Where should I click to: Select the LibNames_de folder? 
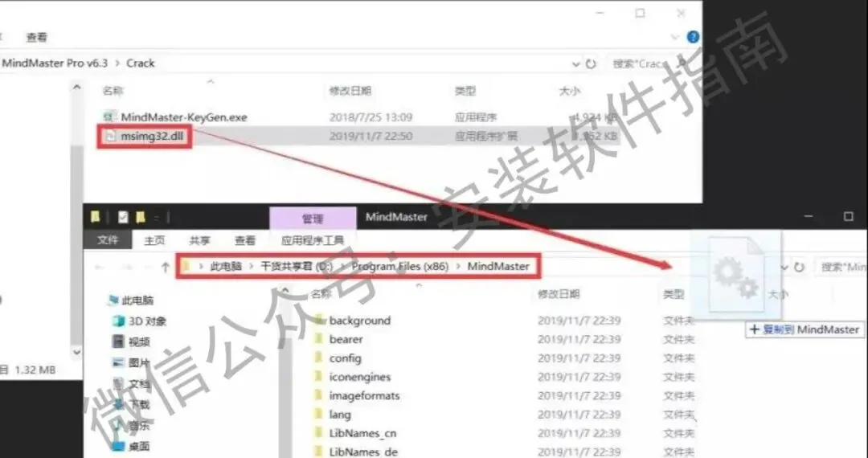coord(363,452)
